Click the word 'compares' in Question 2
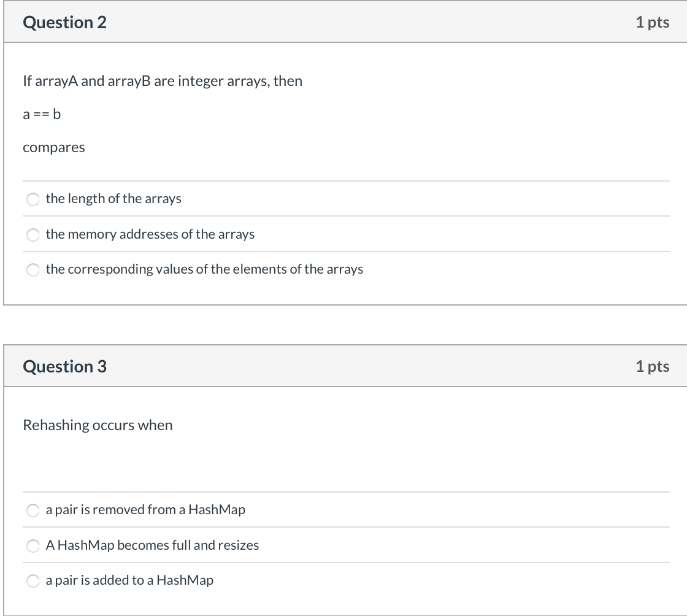 54,148
